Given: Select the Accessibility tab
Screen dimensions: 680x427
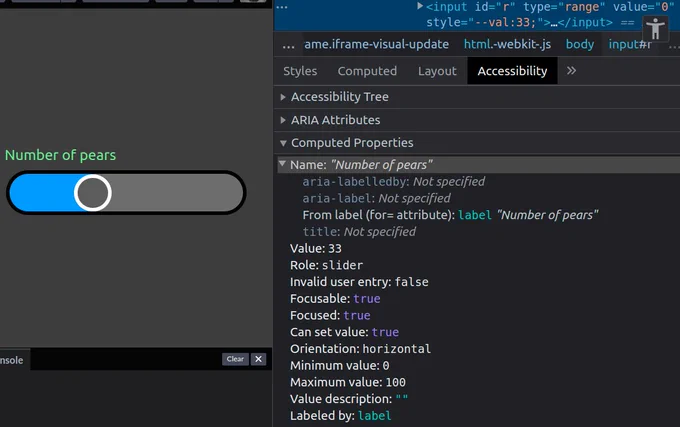Looking at the screenshot, I should [x=512, y=71].
